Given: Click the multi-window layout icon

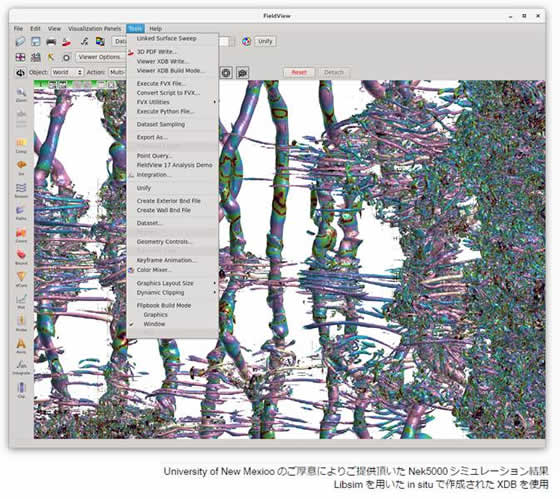Looking at the screenshot, I should [x=20, y=57].
